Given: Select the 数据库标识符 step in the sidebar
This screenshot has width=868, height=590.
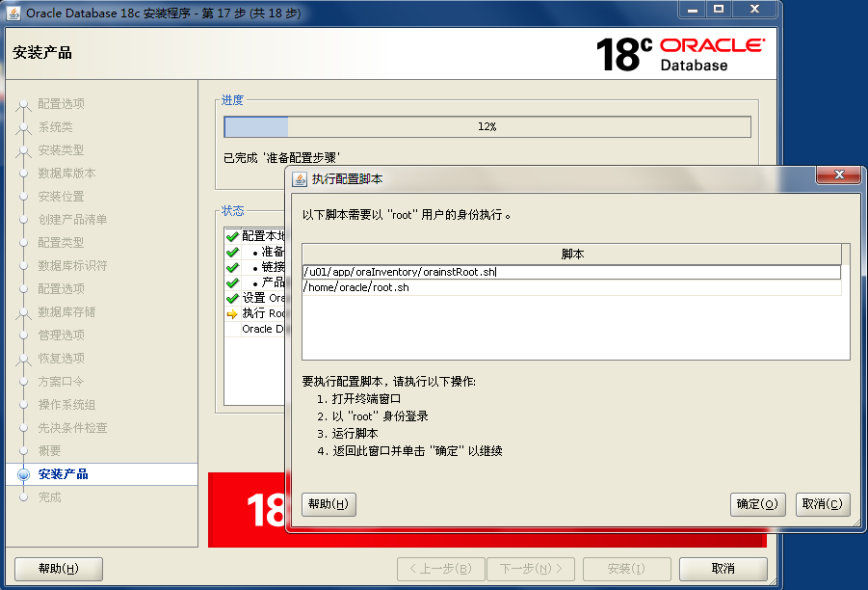Looking at the screenshot, I should click(72, 266).
